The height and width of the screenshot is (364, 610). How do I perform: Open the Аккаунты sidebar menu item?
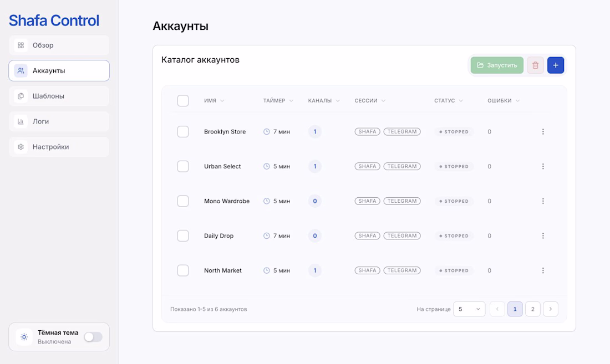coord(59,71)
